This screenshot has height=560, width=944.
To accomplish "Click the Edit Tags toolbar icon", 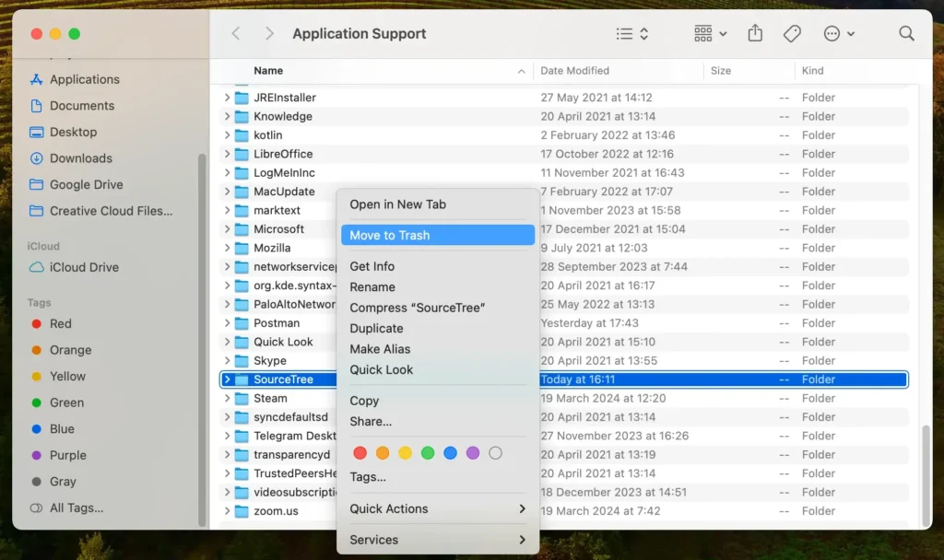I will click(x=792, y=34).
